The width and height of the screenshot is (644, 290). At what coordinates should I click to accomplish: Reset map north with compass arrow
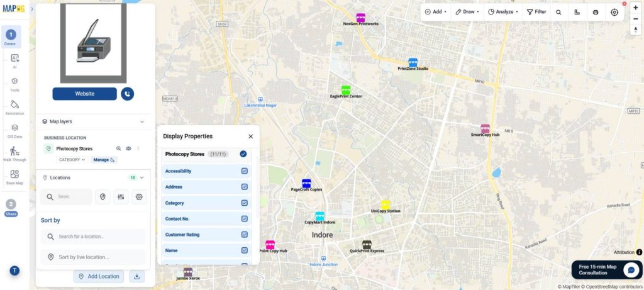(636, 29)
